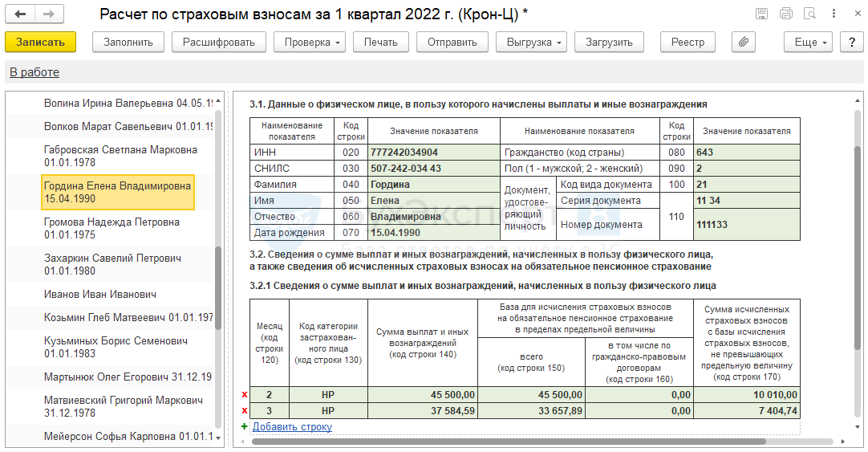
Task: Click the save diskette icon at top right
Action: click(762, 14)
